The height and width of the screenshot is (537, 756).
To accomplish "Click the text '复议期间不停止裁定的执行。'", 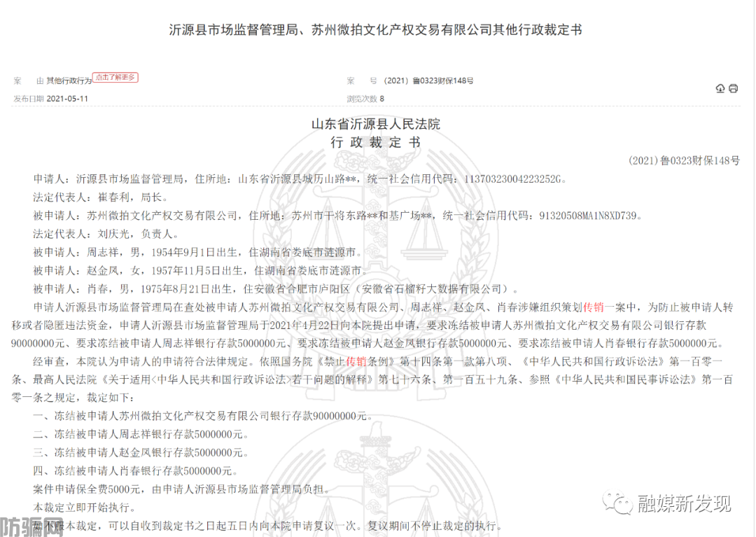I will 435,526.
